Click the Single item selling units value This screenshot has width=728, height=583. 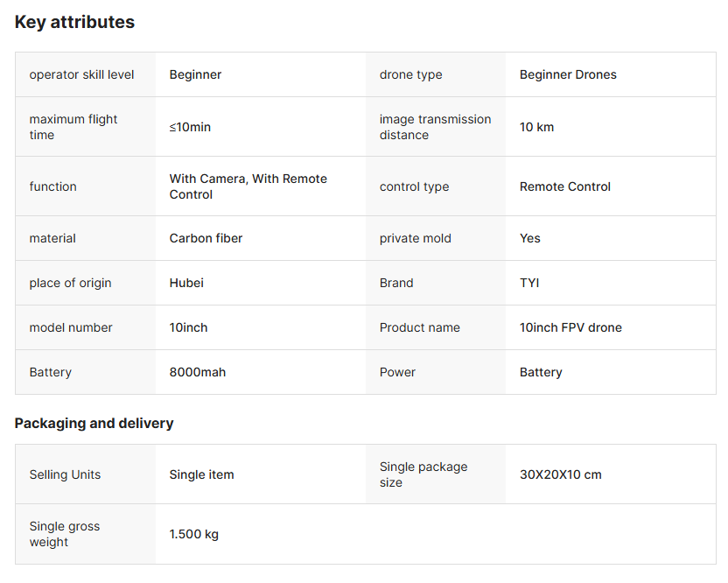tap(201, 474)
